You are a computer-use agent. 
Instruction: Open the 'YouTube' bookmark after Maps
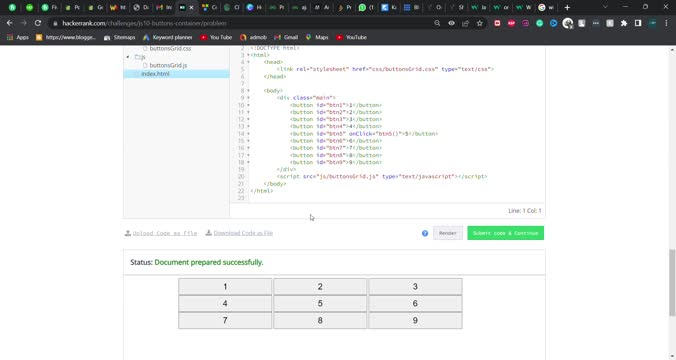[351, 38]
